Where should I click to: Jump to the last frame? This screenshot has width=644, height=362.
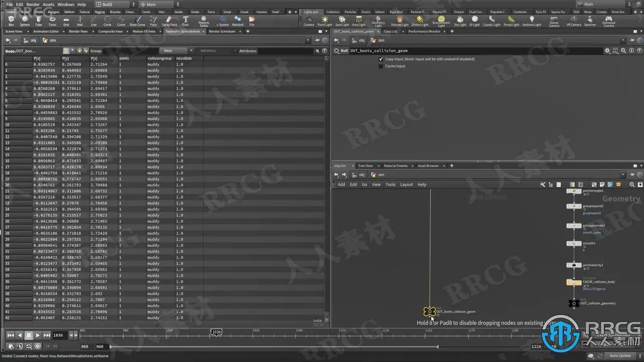[47, 335]
